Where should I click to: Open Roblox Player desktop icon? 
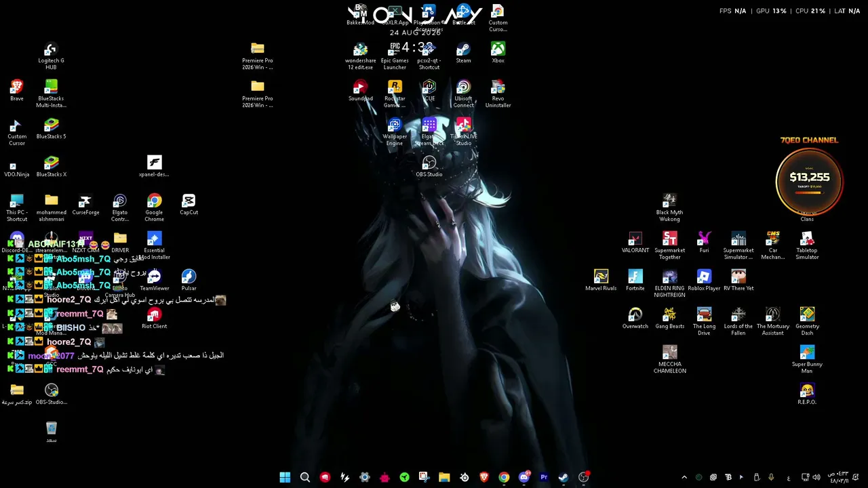[x=704, y=281]
